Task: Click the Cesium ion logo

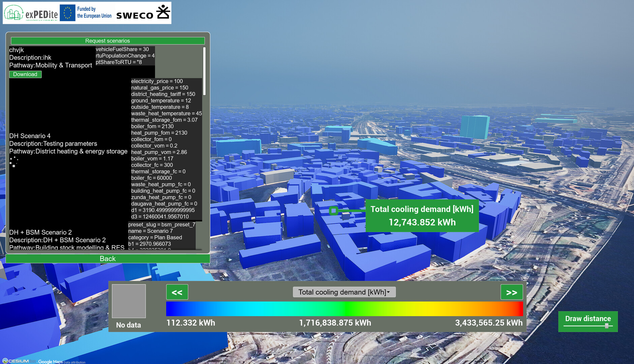Action: 19,361
